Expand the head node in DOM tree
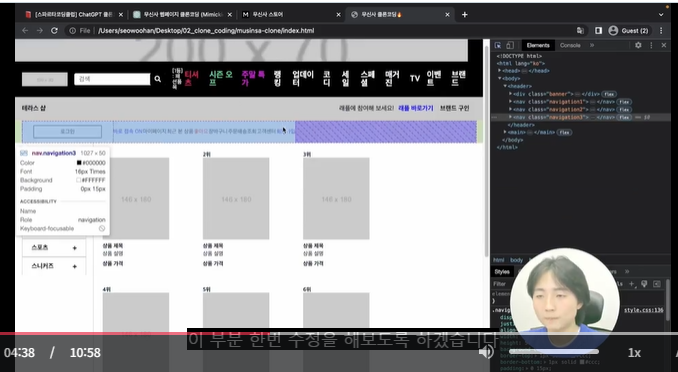 tap(499, 71)
